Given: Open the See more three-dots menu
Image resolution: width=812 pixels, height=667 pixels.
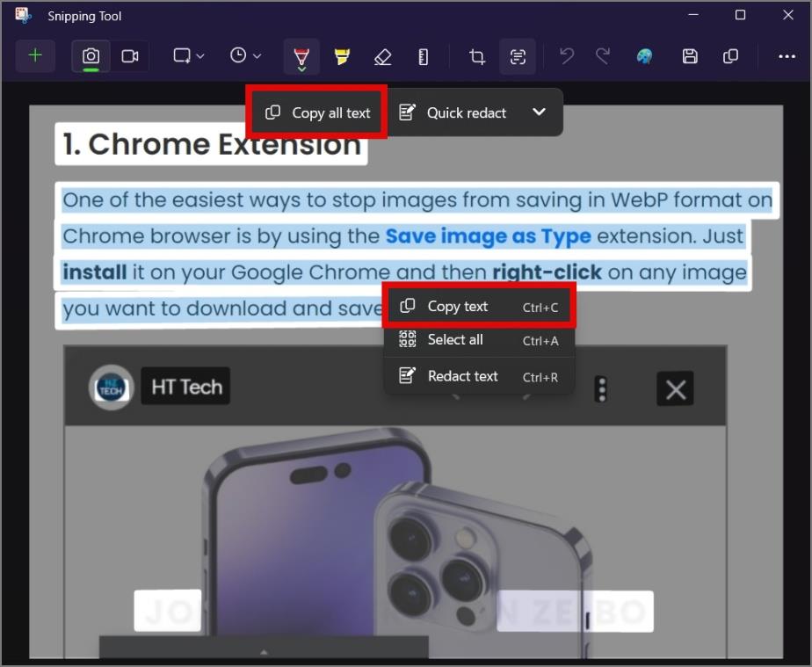Looking at the screenshot, I should point(787,56).
